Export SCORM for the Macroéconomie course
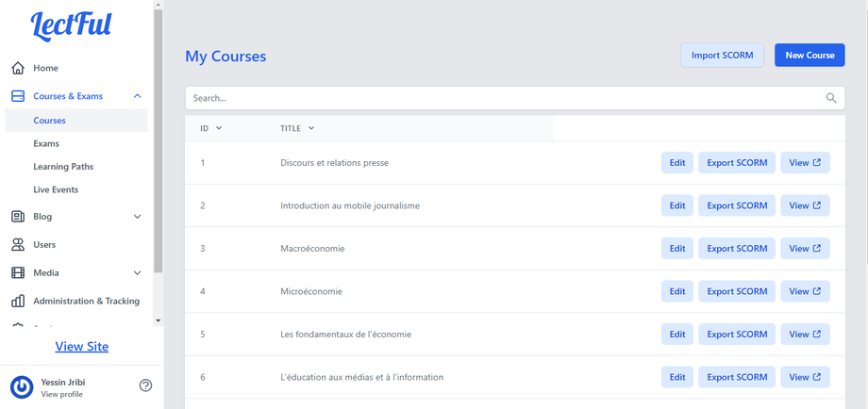 click(737, 249)
